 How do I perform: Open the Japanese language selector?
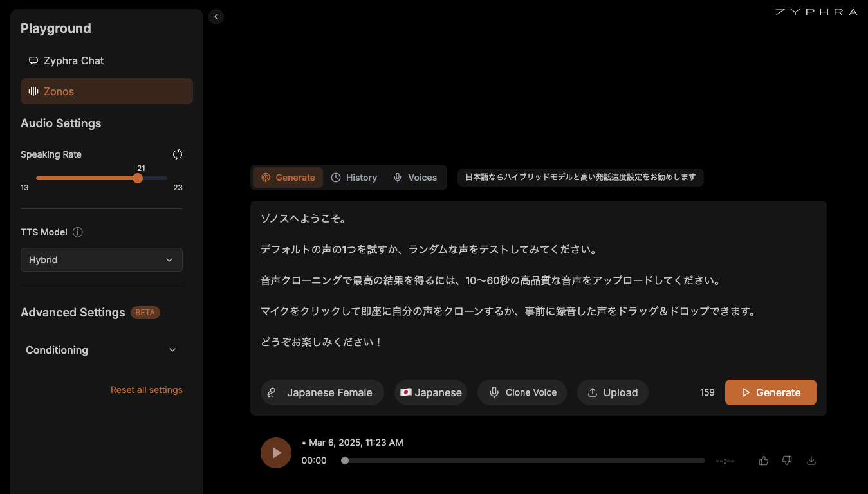430,392
